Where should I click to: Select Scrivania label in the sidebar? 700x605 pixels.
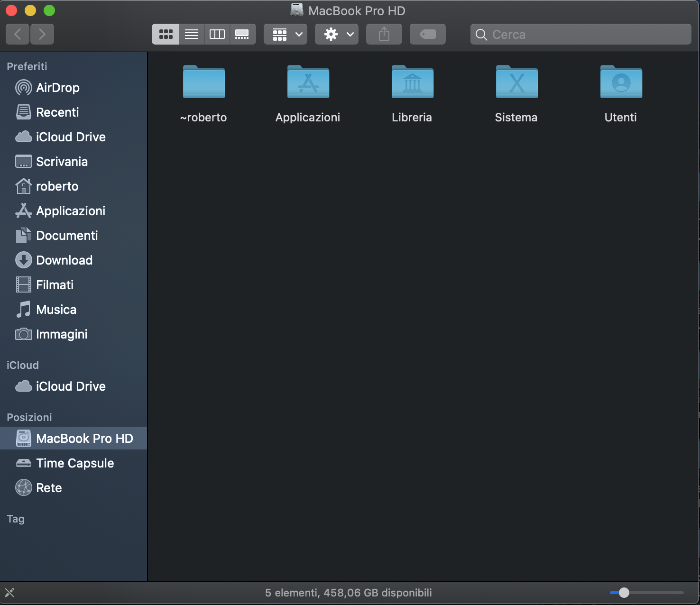(x=62, y=162)
